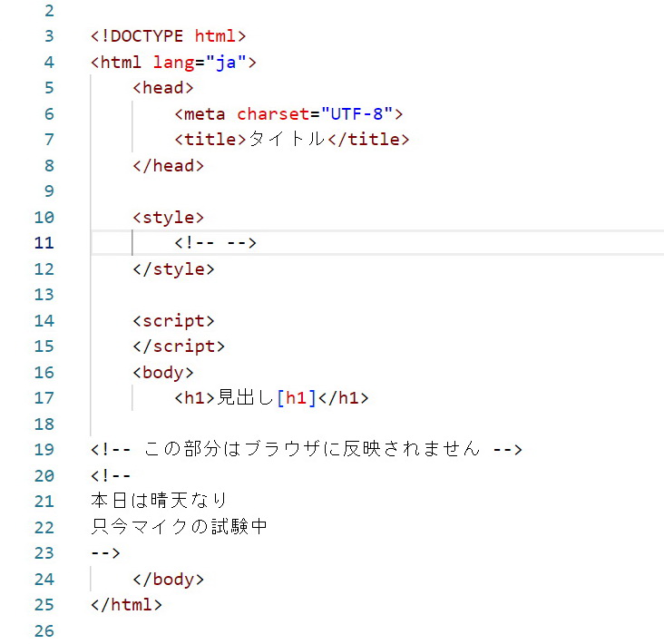The width and height of the screenshot is (664, 644).
Task: Click the text 只今マイクの試験中
Action: [179, 527]
